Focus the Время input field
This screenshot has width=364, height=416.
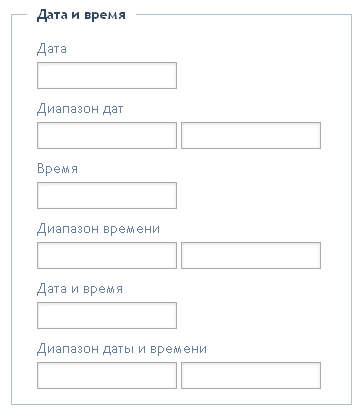[107, 195]
